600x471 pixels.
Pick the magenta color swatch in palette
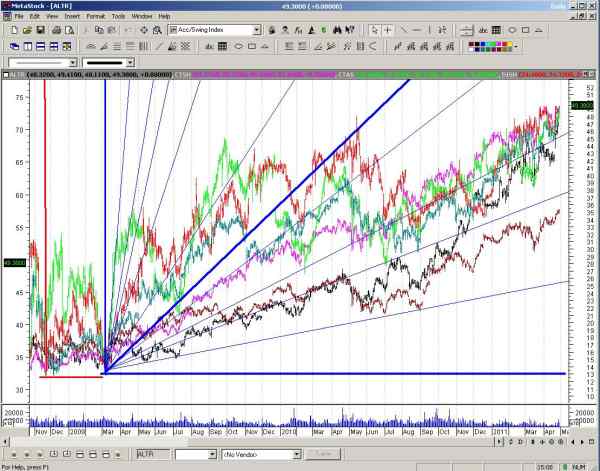[x=499, y=44]
